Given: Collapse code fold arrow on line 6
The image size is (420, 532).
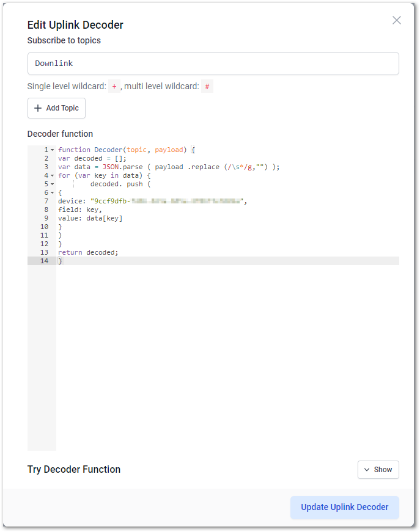Looking at the screenshot, I should 53,193.
